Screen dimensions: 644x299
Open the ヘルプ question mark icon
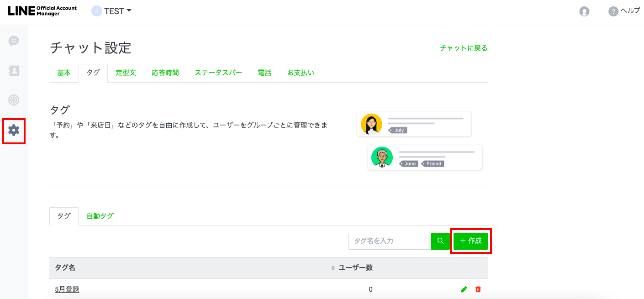612,11
